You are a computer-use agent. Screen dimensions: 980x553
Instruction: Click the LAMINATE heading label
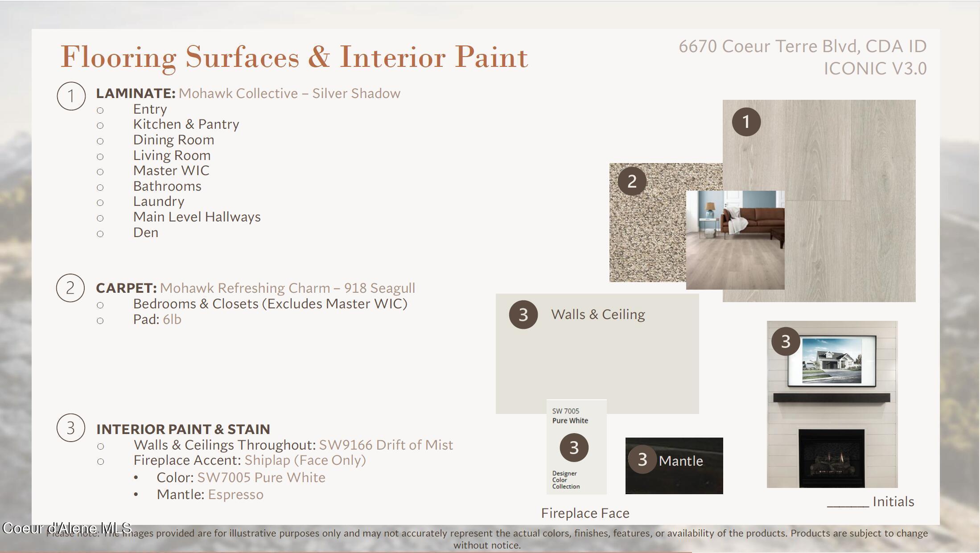pyautogui.click(x=136, y=93)
